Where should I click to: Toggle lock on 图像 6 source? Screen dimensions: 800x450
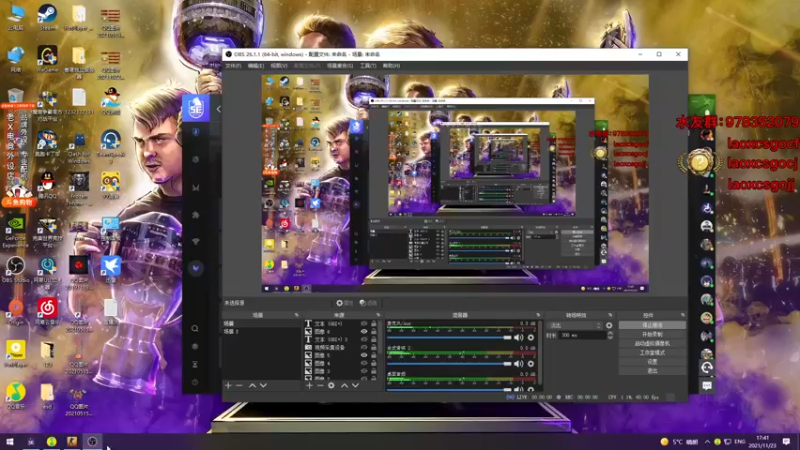pos(374,332)
